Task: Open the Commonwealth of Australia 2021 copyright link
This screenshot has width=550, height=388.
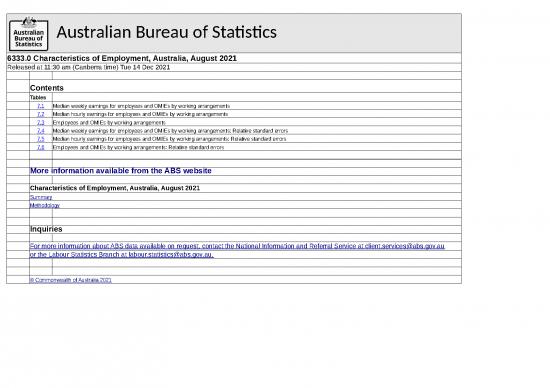Action: click(71, 280)
